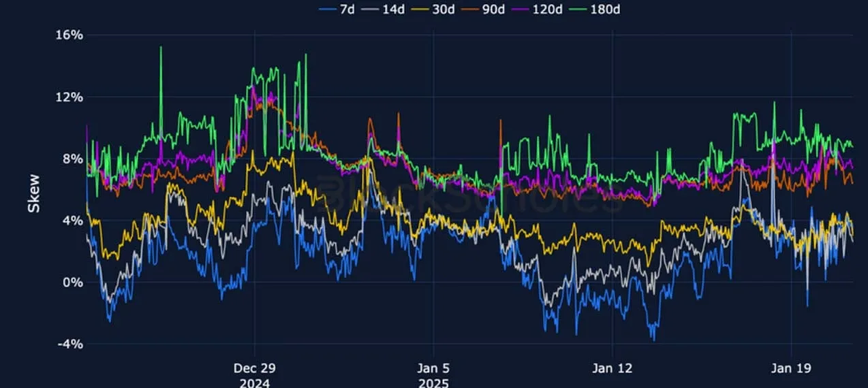
Task: Click the -4% y-axis label
Action: point(70,344)
